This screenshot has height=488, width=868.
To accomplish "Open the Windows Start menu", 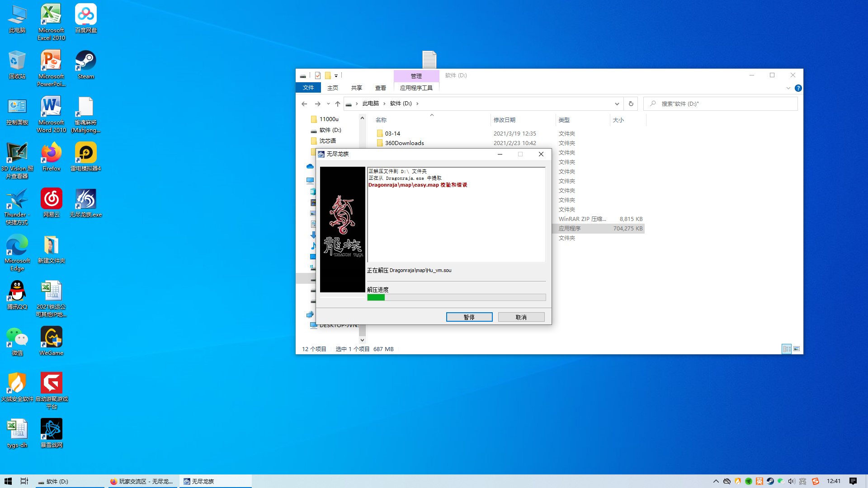I will 8,481.
